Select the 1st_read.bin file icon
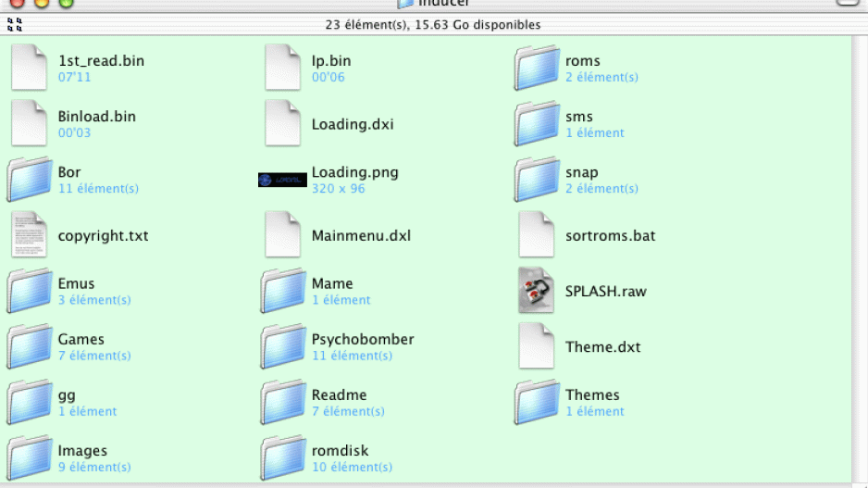 click(x=29, y=68)
